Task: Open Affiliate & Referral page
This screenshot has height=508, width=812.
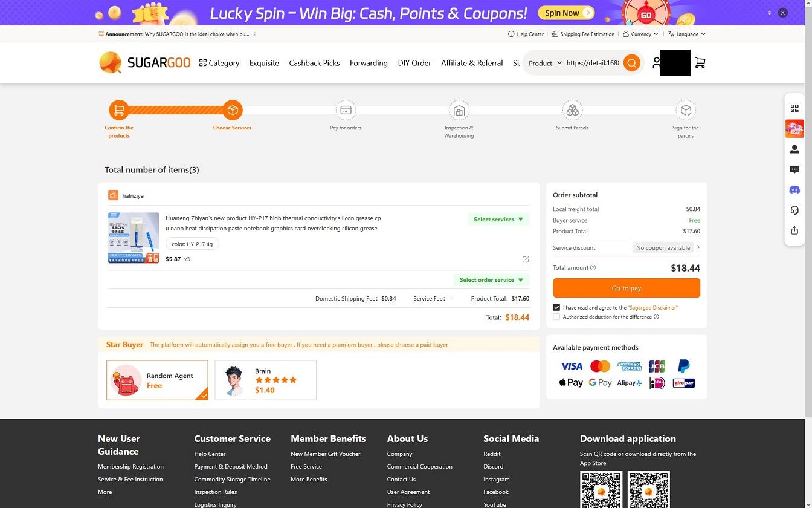Action: click(472, 63)
